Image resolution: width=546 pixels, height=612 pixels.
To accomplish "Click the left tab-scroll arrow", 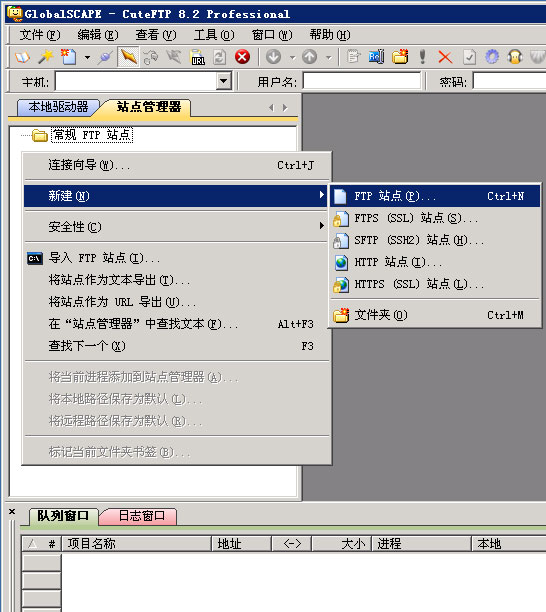I will tap(272, 107).
